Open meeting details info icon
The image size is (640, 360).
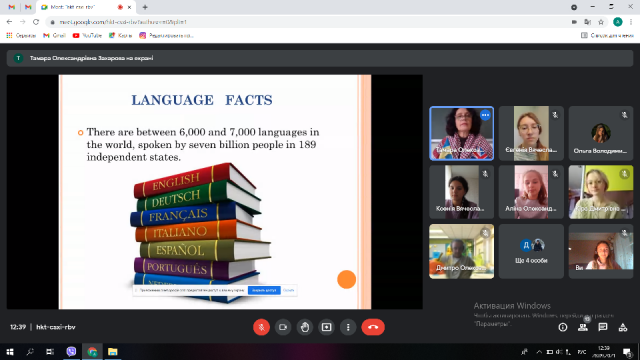point(563,327)
